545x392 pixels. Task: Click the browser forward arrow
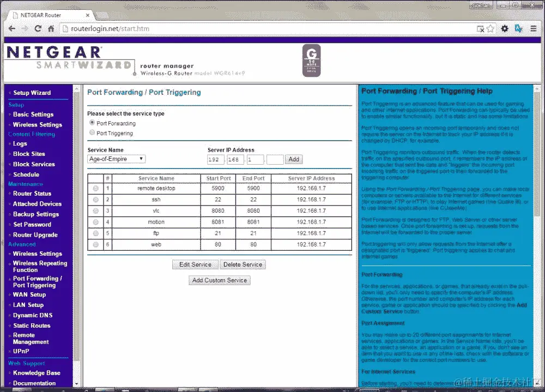click(25, 28)
